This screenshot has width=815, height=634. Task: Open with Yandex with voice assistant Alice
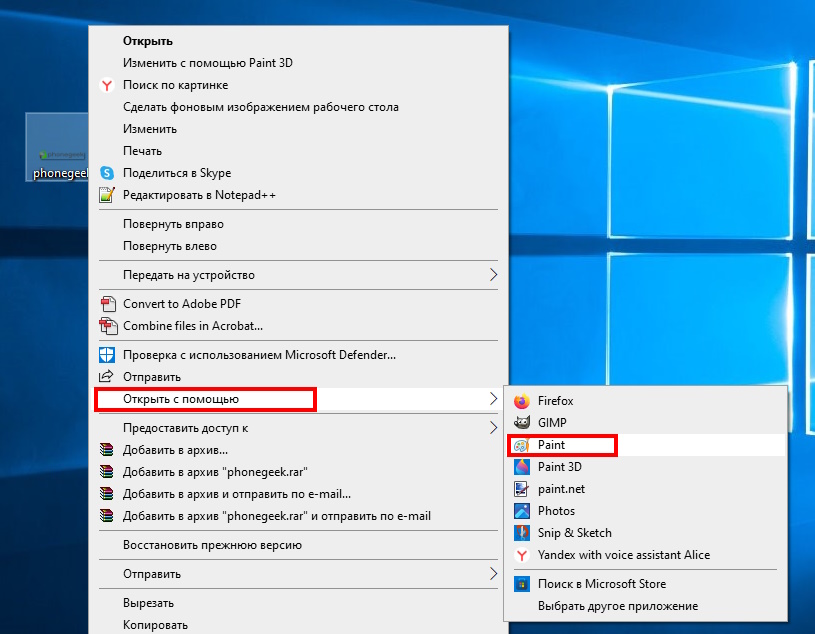click(x=624, y=555)
